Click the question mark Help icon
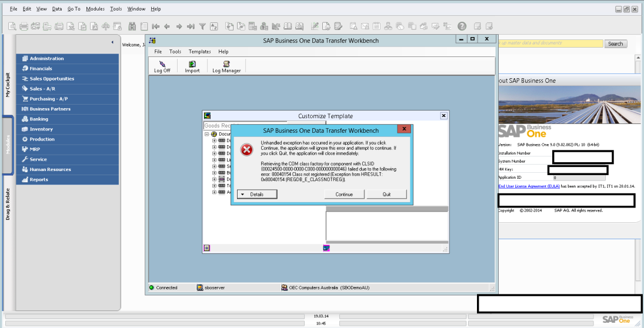The image size is (644, 328). (x=462, y=26)
